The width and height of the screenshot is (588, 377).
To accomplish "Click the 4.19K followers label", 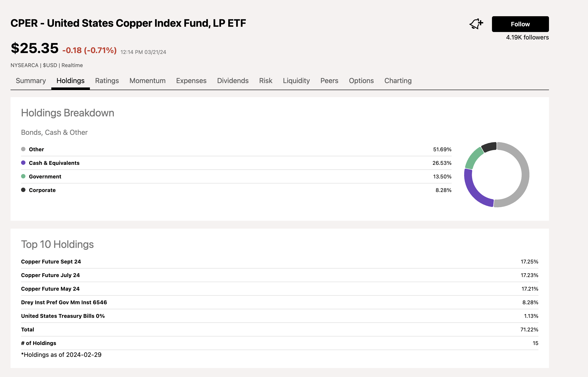I will coord(527,37).
